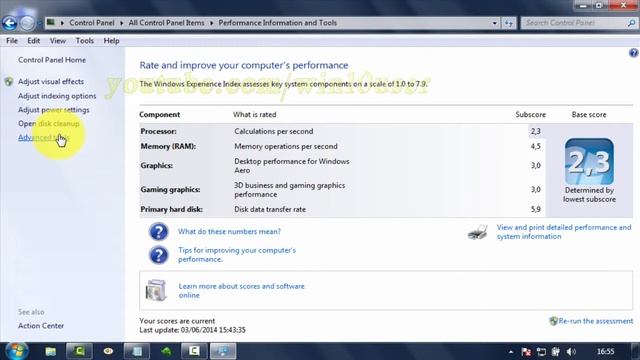Click the Windows Start orb
This screenshot has width=640, height=360.
(17, 351)
